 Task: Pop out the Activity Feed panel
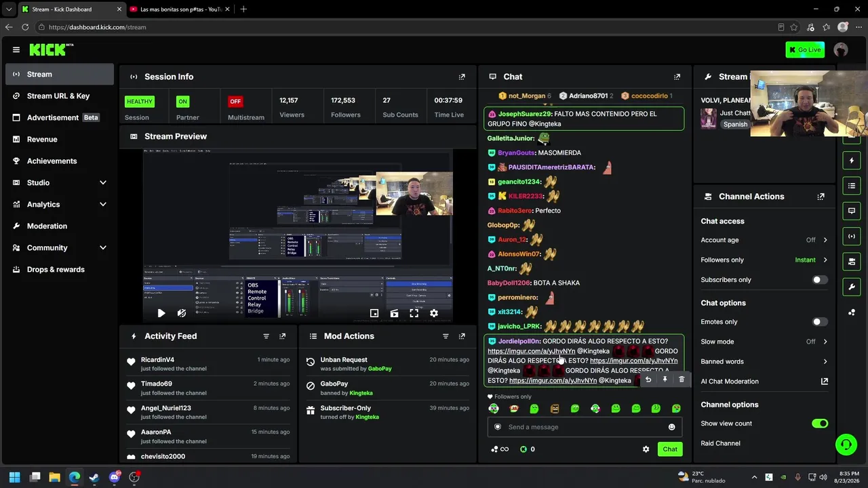tap(283, 336)
